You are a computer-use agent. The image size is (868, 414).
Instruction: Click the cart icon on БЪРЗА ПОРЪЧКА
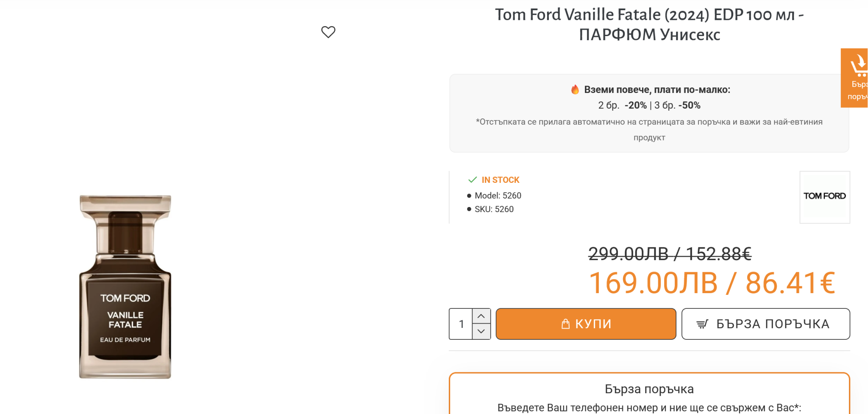702,324
